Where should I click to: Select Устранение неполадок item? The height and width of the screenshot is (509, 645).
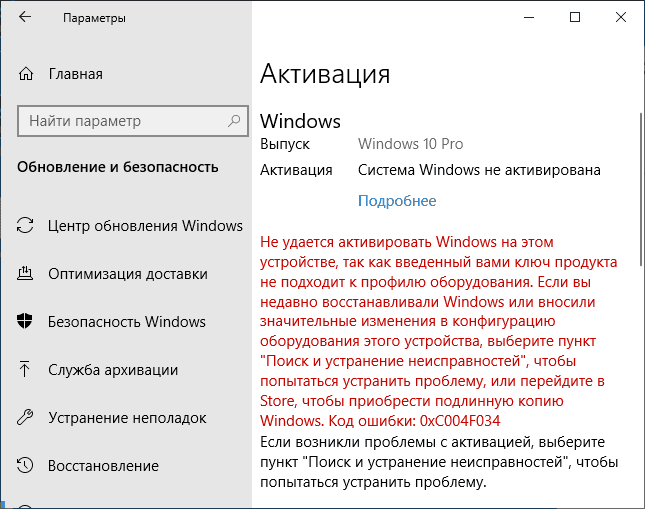click(x=126, y=418)
